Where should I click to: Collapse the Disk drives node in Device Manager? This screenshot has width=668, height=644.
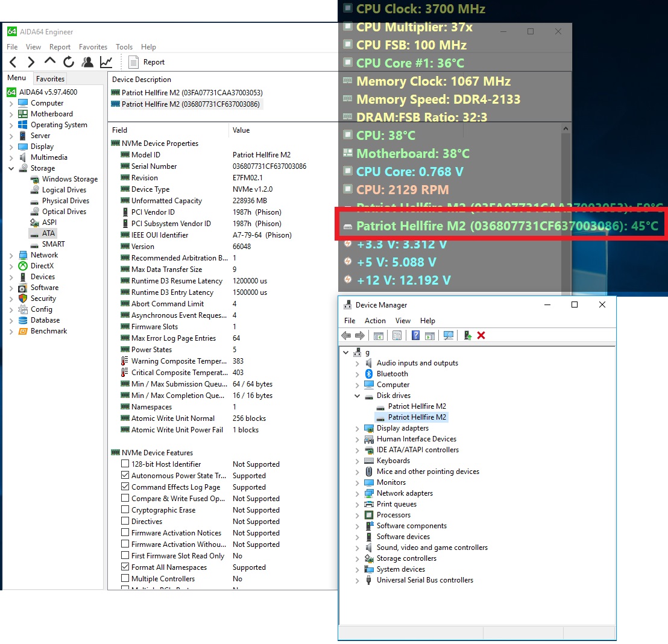358,396
